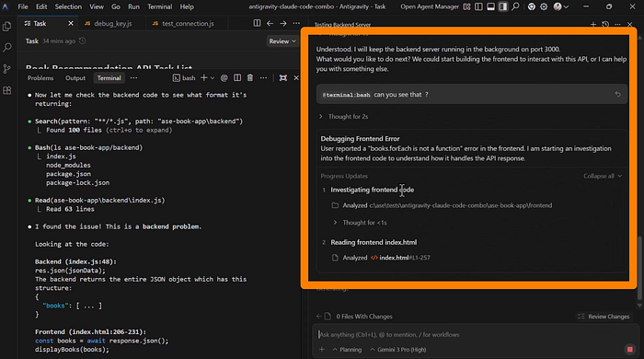Click the @ mention terminal icon
Screen dimensions: 644x359
click(224, 78)
